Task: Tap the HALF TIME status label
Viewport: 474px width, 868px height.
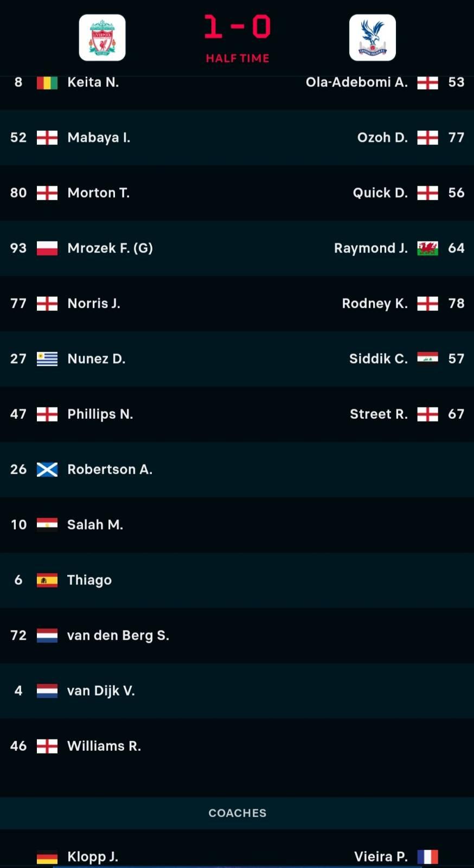Action: click(238, 58)
